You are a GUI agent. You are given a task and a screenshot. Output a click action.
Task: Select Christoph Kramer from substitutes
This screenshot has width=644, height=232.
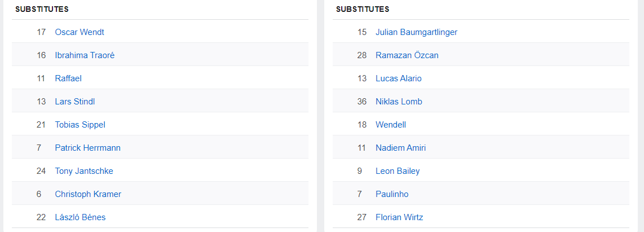pos(88,194)
